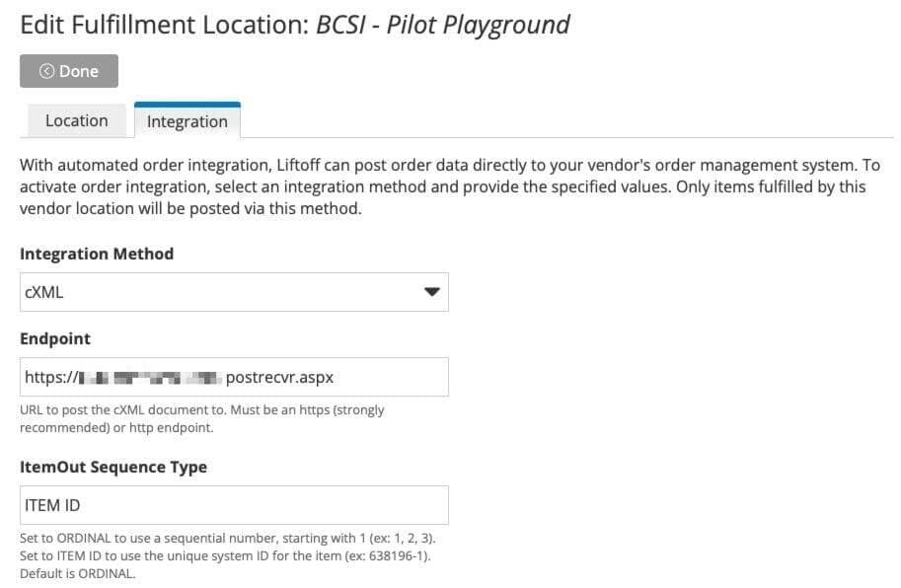Click the cXML selected value text
Screen dimensions: 901x588
pyautogui.click(x=43, y=292)
